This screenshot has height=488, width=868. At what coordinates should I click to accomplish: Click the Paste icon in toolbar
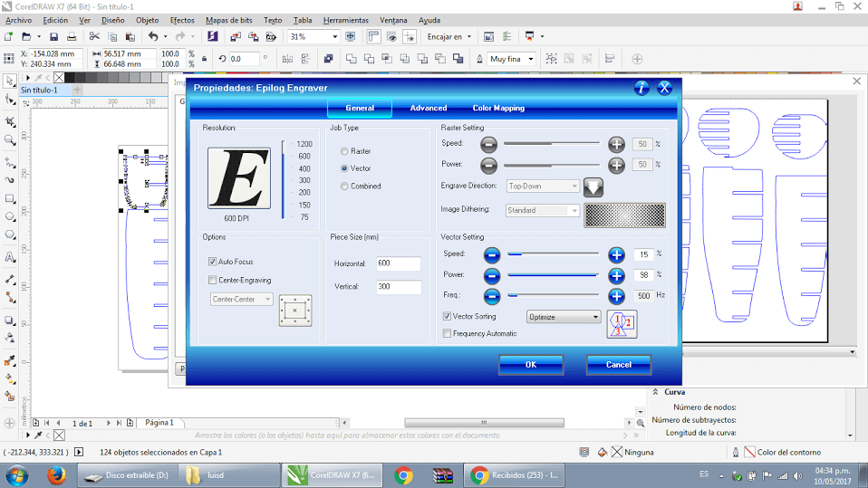click(130, 36)
